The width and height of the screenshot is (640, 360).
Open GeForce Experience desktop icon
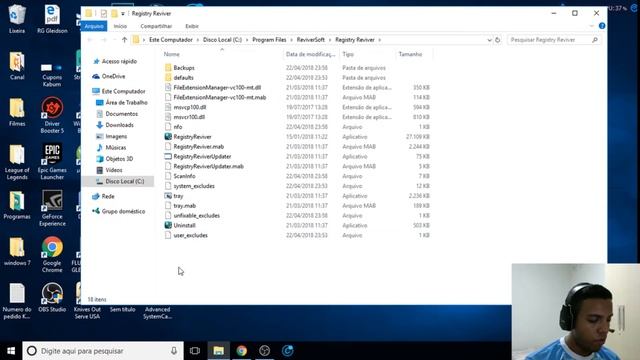(x=52, y=208)
